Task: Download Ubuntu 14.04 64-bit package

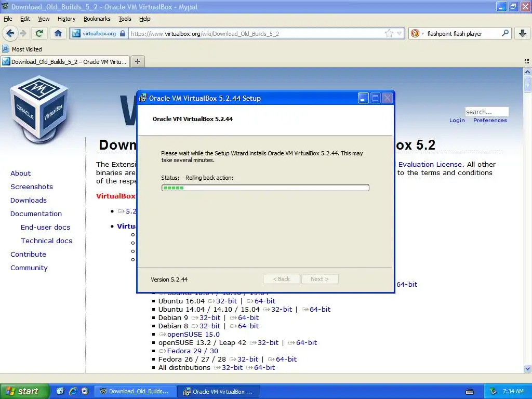Action: (x=320, y=310)
